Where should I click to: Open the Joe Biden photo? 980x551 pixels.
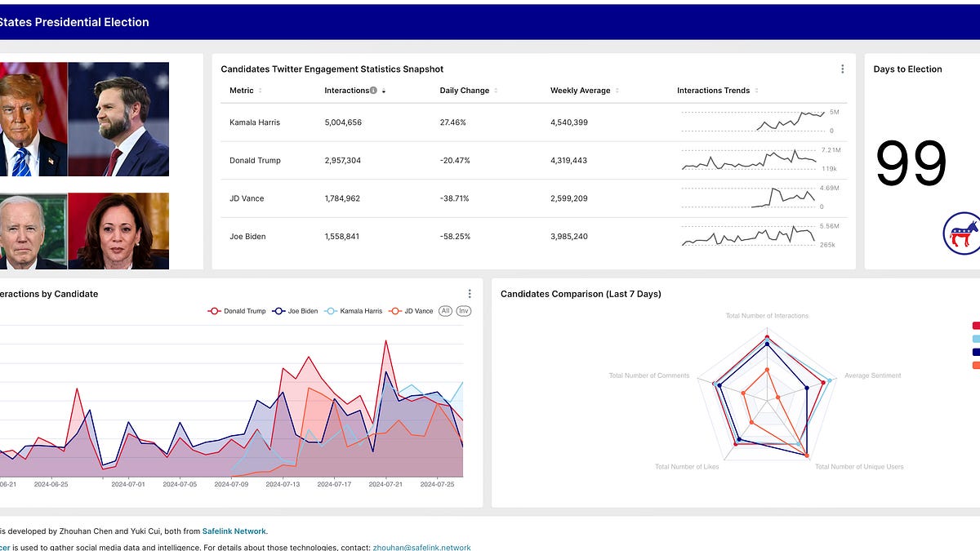pos(33,231)
